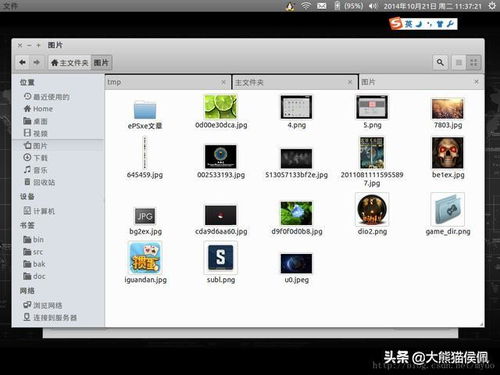Viewport: 500px width, 375px height.
Task: Open search with the magnifier icon
Action: (440, 62)
